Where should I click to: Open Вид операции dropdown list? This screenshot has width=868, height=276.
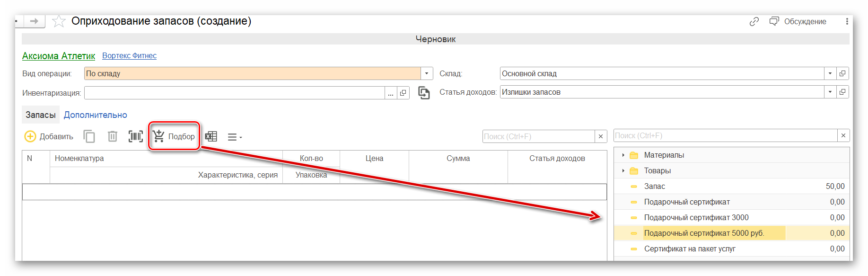tap(427, 73)
